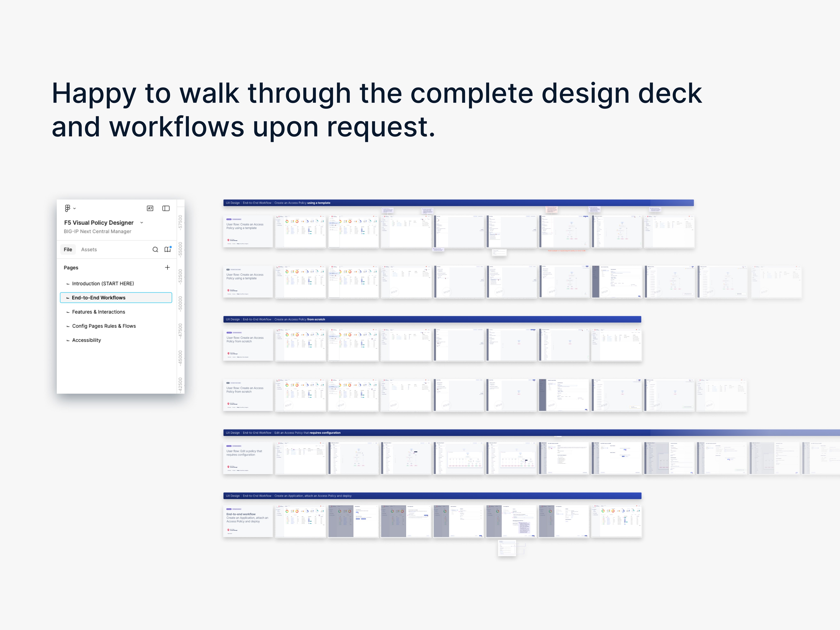Open Introduction (START HERE) page

pos(103,284)
